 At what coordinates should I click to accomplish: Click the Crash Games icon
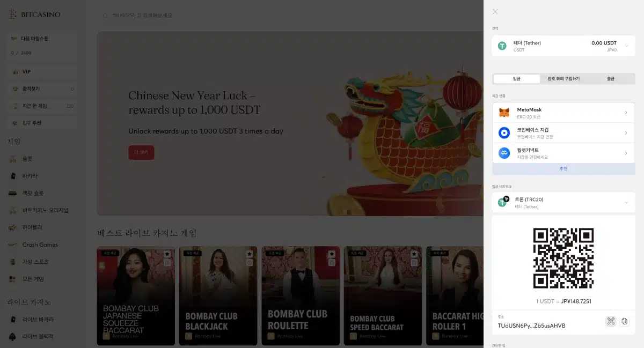13,245
